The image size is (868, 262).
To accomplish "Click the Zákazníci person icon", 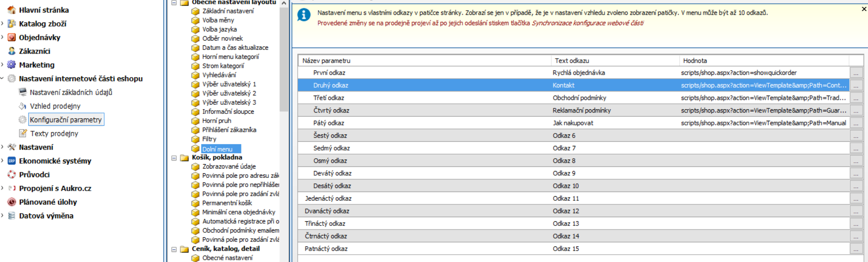I will [12, 51].
